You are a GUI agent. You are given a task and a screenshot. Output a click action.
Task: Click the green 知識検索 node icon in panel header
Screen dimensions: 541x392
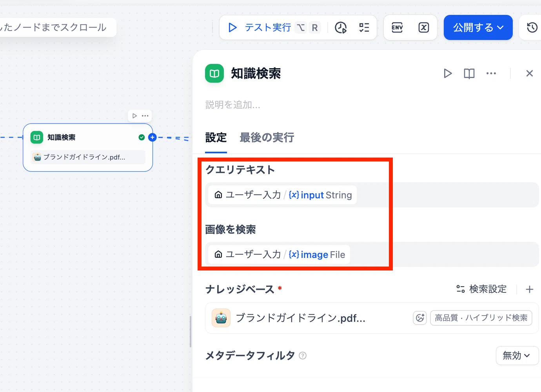214,73
